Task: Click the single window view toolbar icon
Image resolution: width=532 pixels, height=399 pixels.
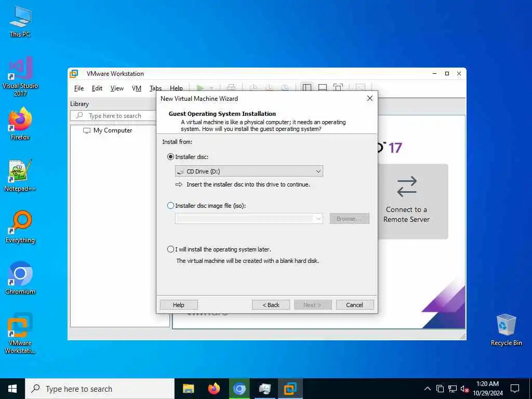Action: click(x=323, y=88)
